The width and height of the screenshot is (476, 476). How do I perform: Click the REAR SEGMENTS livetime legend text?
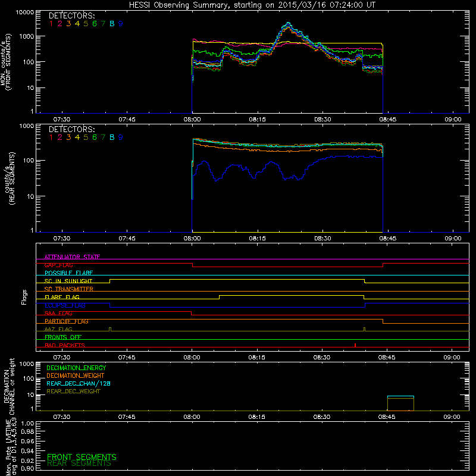79,464
